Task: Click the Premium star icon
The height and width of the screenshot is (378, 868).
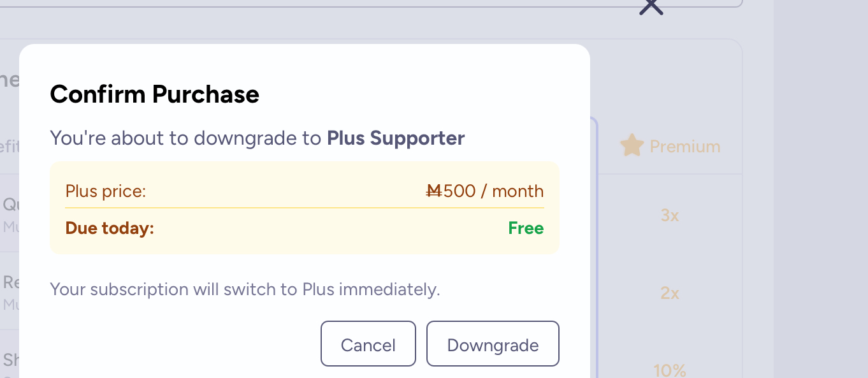Action: [632, 146]
